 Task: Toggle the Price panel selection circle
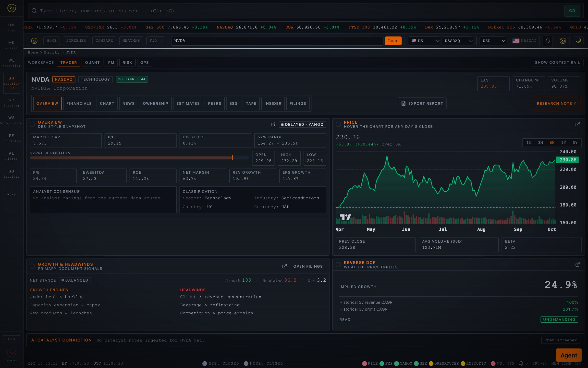click(x=338, y=124)
